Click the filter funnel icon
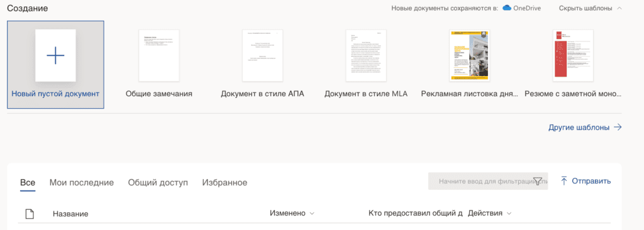This screenshot has width=644, height=230. pos(538,181)
